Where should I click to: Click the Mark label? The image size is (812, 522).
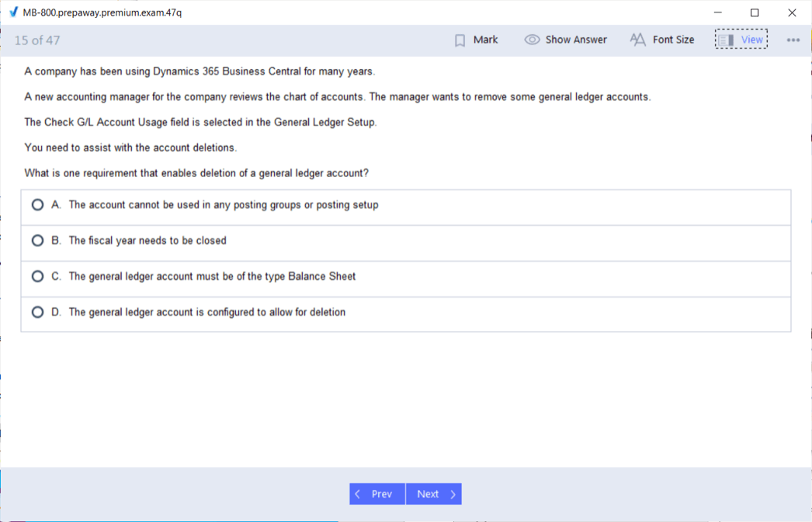point(485,40)
